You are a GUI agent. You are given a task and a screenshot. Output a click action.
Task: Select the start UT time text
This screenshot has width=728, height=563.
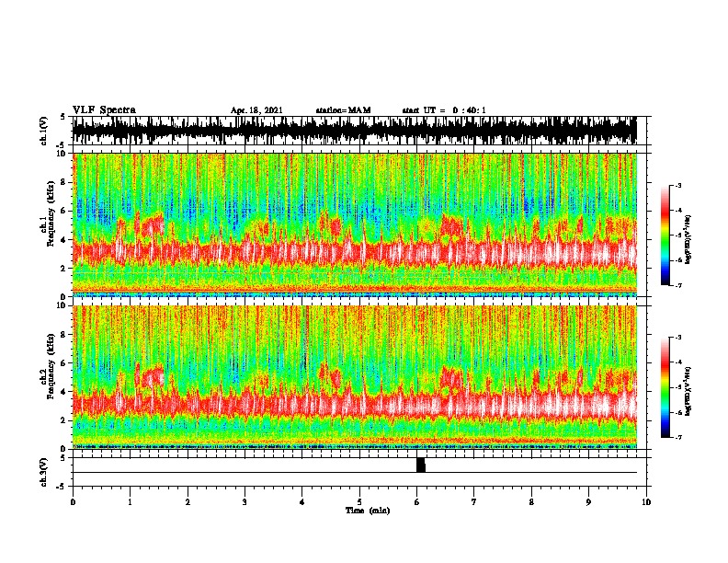[444, 110]
